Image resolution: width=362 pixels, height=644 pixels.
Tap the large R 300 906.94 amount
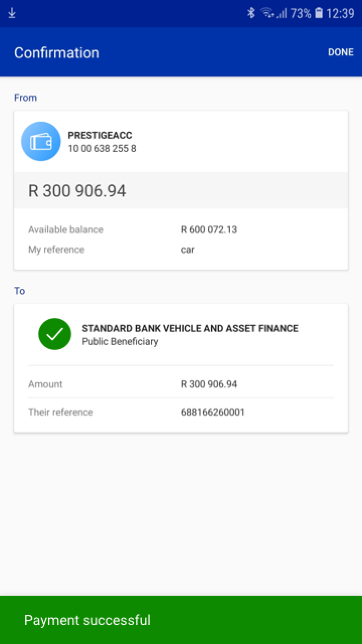(x=77, y=191)
